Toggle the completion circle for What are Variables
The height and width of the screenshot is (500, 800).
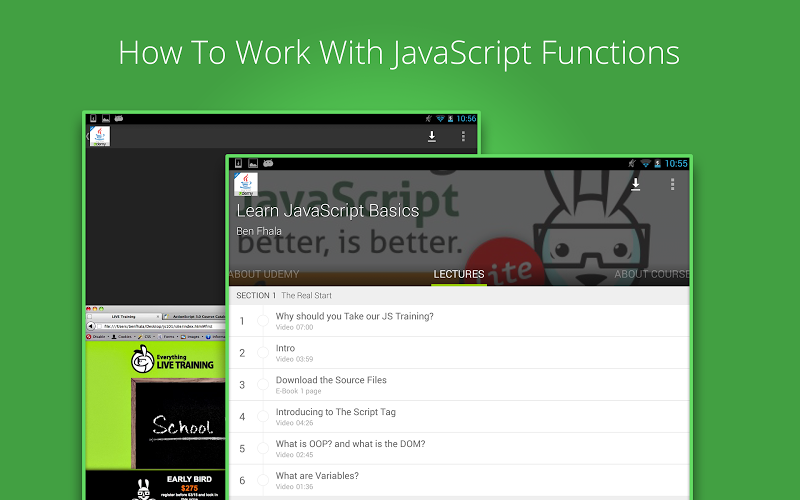(x=263, y=480)
